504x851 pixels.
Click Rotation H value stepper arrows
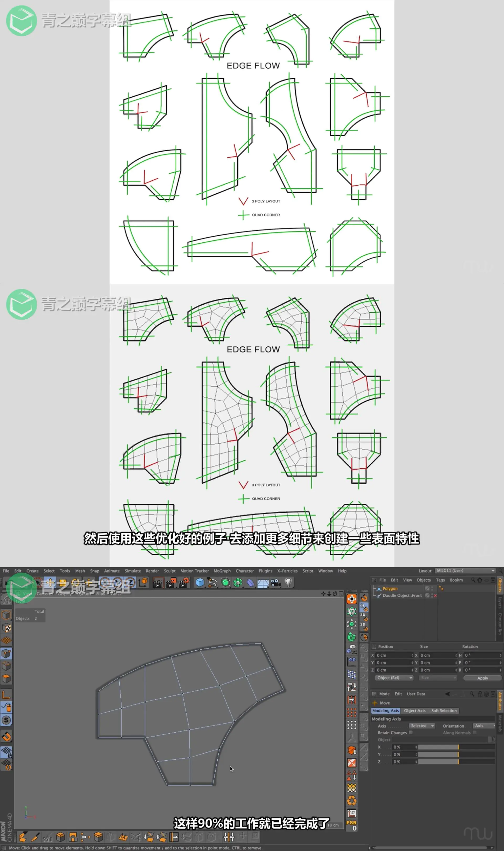coord(500,655)
